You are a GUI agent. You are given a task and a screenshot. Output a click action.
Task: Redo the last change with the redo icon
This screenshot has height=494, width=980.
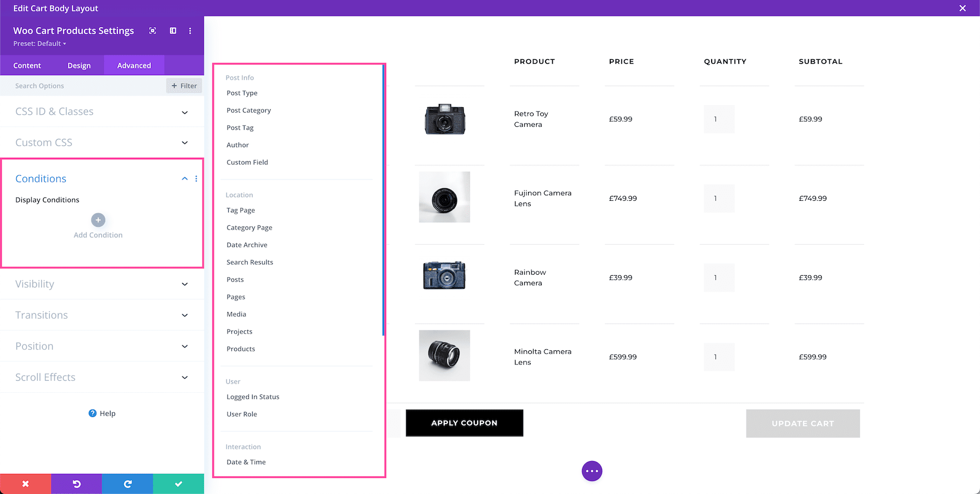127,483
